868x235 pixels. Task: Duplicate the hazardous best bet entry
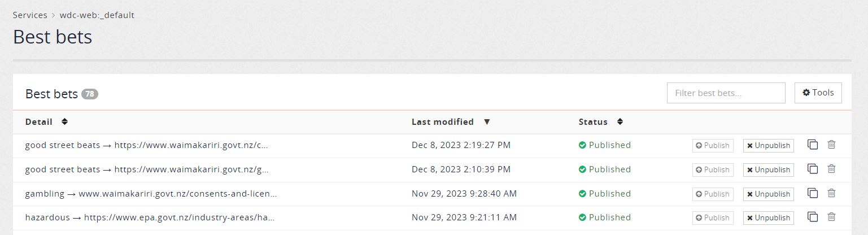(x=813, y=217)
